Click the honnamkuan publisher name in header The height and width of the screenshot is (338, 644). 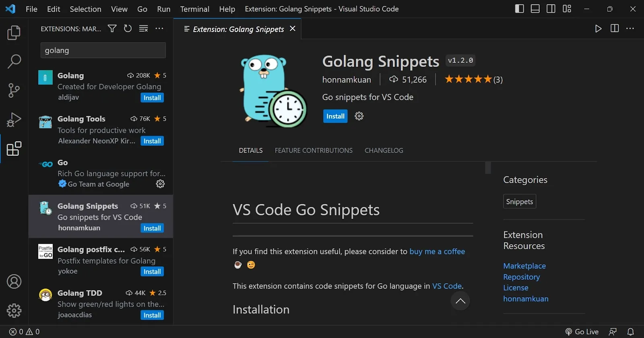click(347, 80)
